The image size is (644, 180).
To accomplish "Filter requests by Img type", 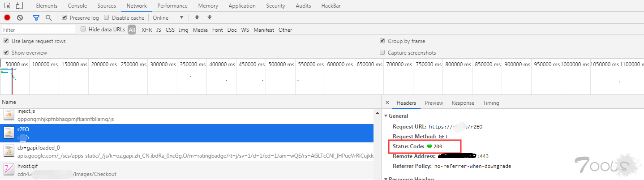I will (x=184, y=30).
